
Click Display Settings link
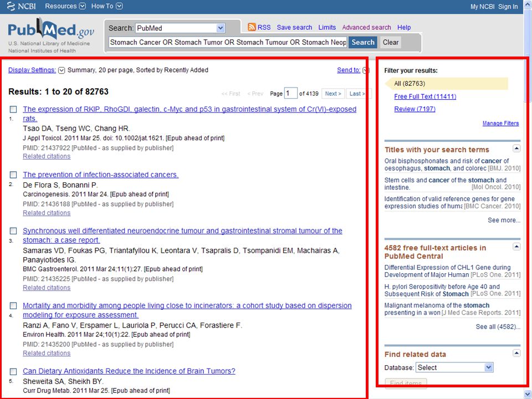[x=32, y=70]
